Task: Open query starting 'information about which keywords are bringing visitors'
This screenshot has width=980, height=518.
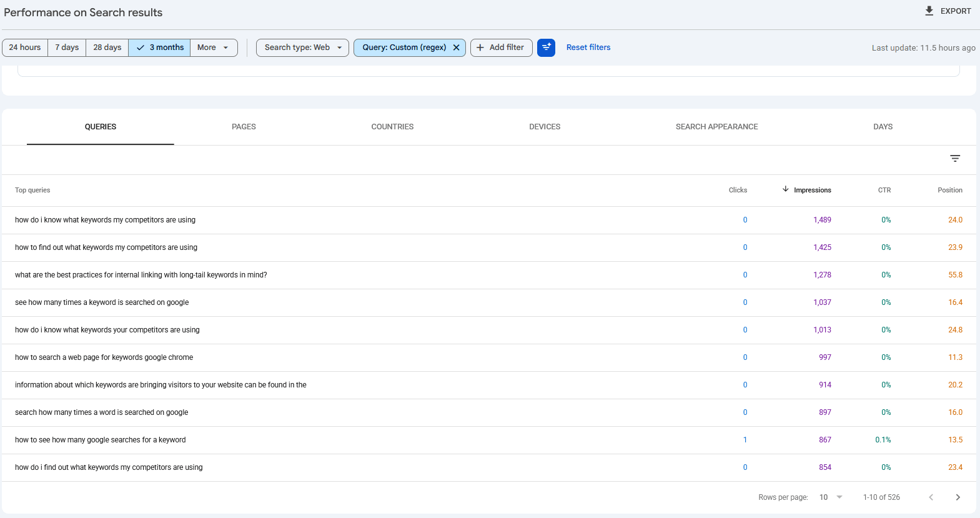Action: 161,385
